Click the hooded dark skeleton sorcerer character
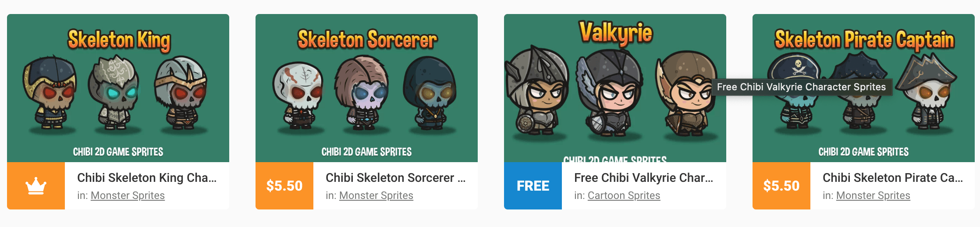Screen dimensions: 980x227 [431, 94]
